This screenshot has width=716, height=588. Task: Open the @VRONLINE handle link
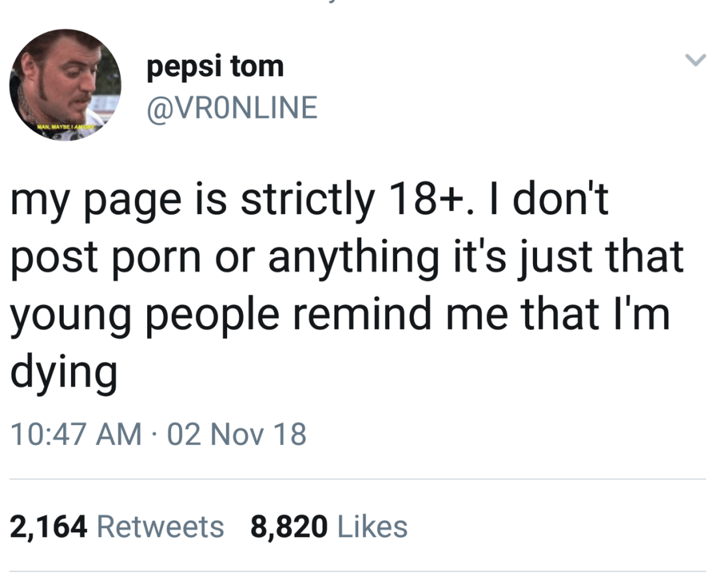point(232,107)
